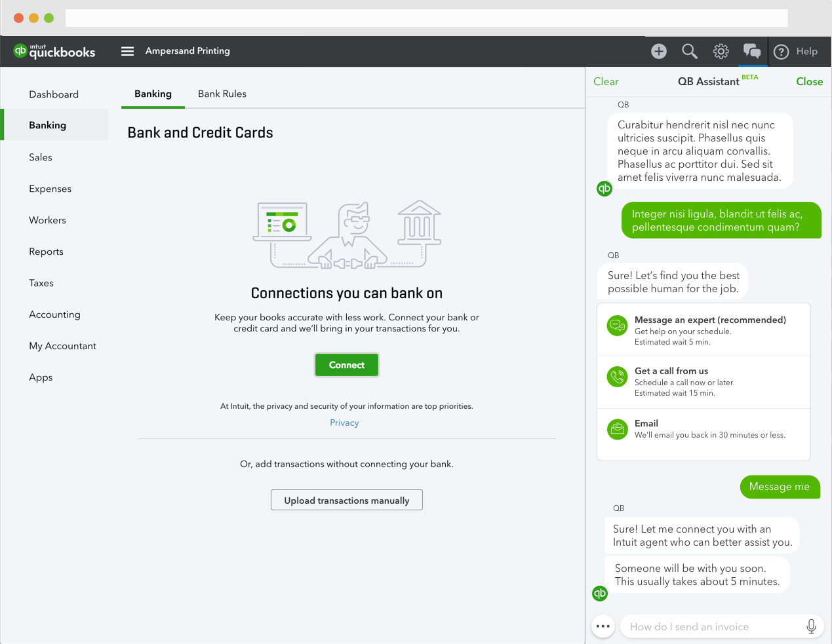Click the 'Connections you can bank on' heading
The height and width of the screenshot is (644, 832).
pos(347,293)
